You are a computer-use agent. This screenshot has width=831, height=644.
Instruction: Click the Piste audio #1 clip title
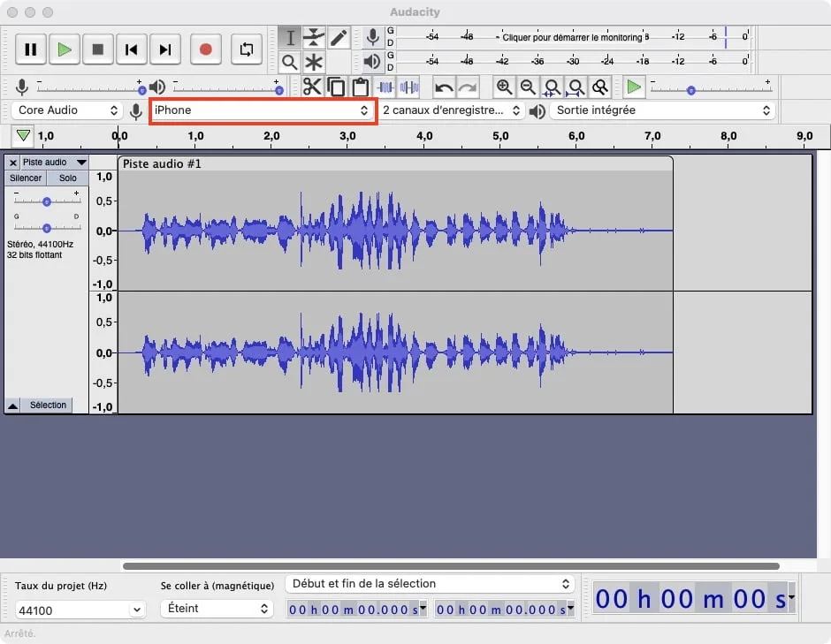coord(162,163)
